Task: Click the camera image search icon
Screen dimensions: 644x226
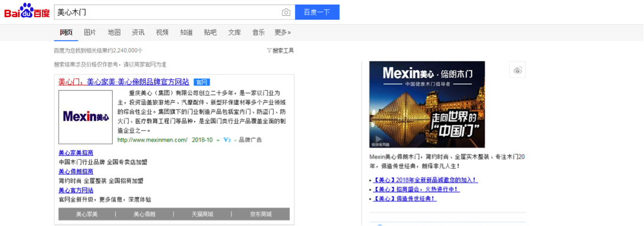Action: [286, 12]
